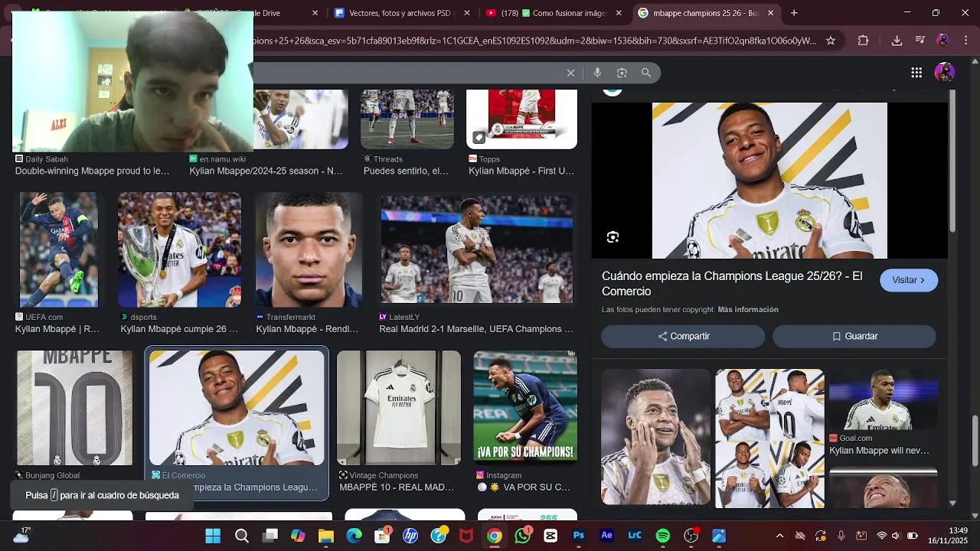
Task: Start voice search with the microphone icon
Action: (x=597, y=73)
